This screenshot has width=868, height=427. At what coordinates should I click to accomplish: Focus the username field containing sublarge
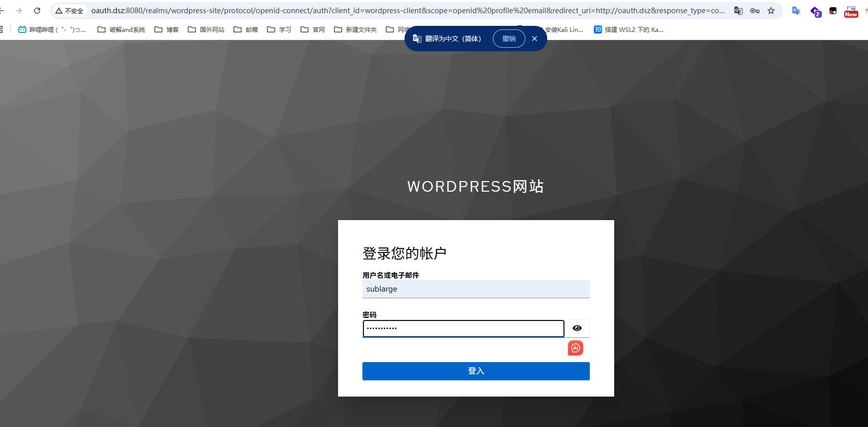(476, 289)
